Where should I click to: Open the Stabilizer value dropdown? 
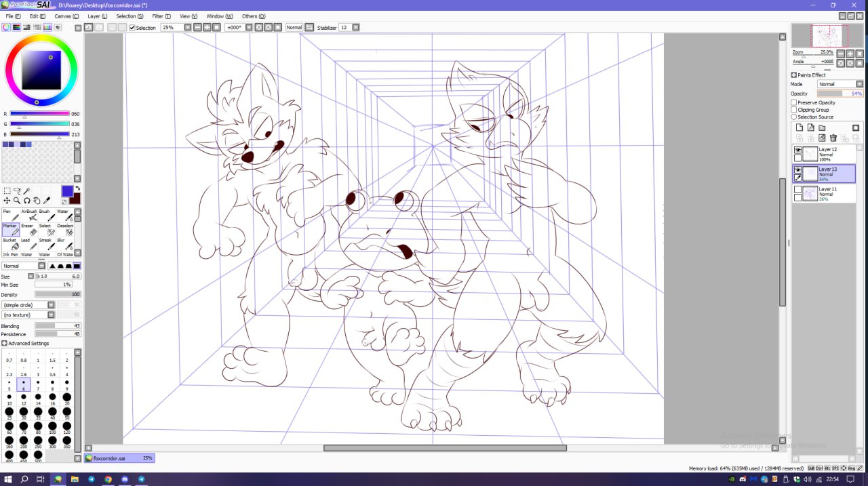355,28
